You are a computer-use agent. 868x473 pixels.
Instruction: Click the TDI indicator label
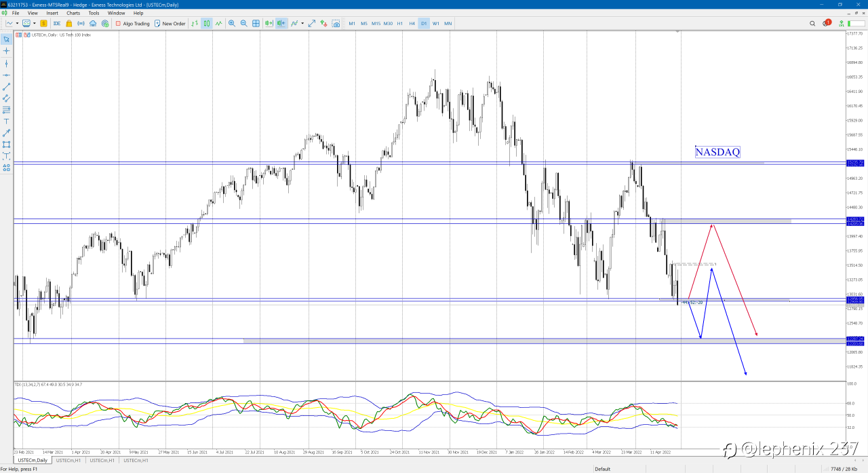(x=48, y=385)
